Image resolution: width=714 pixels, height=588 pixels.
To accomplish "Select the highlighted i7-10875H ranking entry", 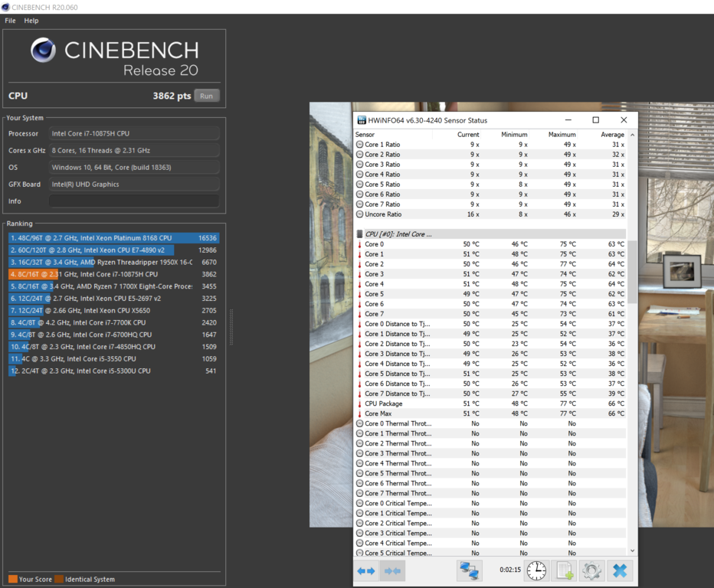I will tap(114, 274).
